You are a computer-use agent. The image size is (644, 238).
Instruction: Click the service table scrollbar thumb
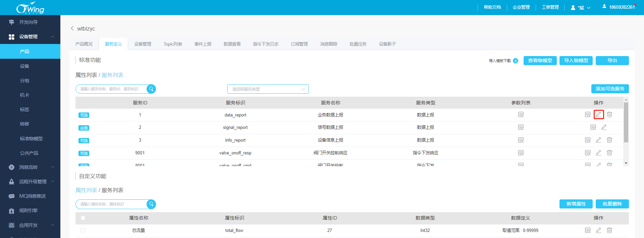click(x=626, y=122)
